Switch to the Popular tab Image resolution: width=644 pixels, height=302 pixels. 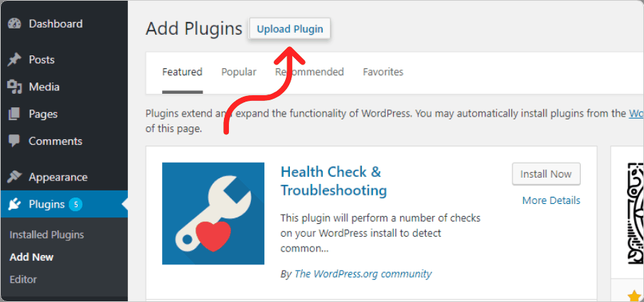click(x=239, y=72)
